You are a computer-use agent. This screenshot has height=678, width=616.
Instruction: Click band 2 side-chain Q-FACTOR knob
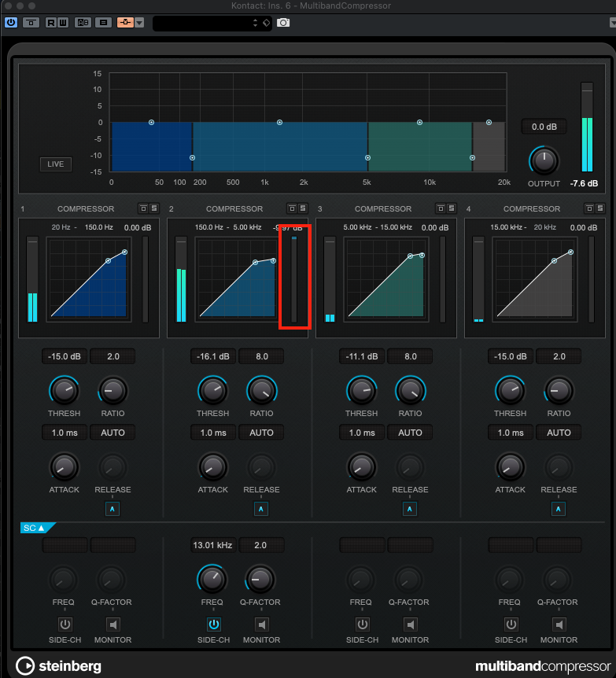coord(260,579)
